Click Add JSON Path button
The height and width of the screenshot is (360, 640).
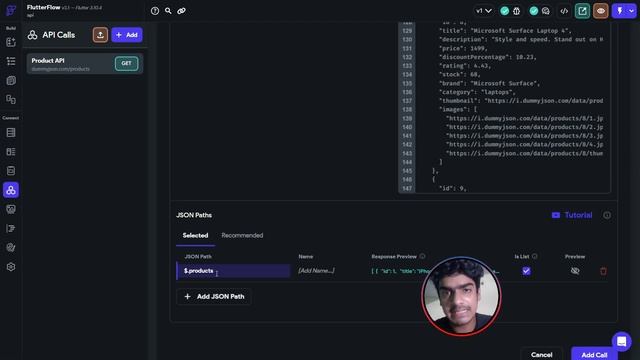click(214, 296)
